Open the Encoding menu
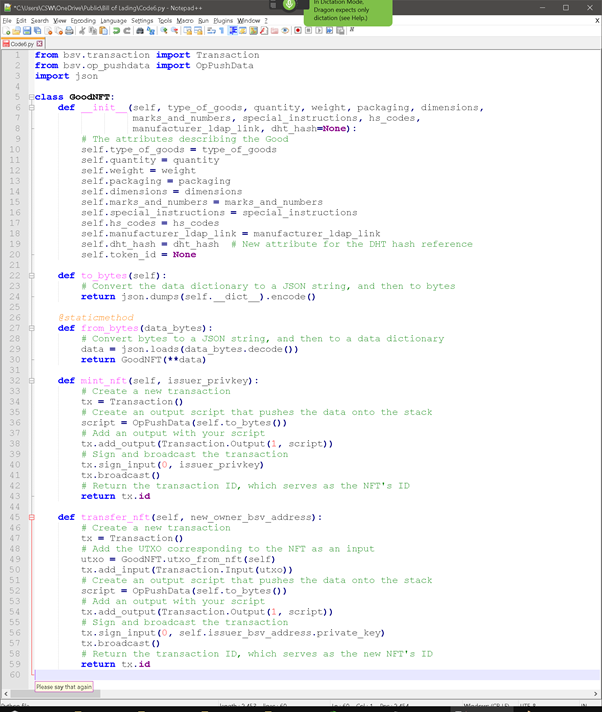 83,20
